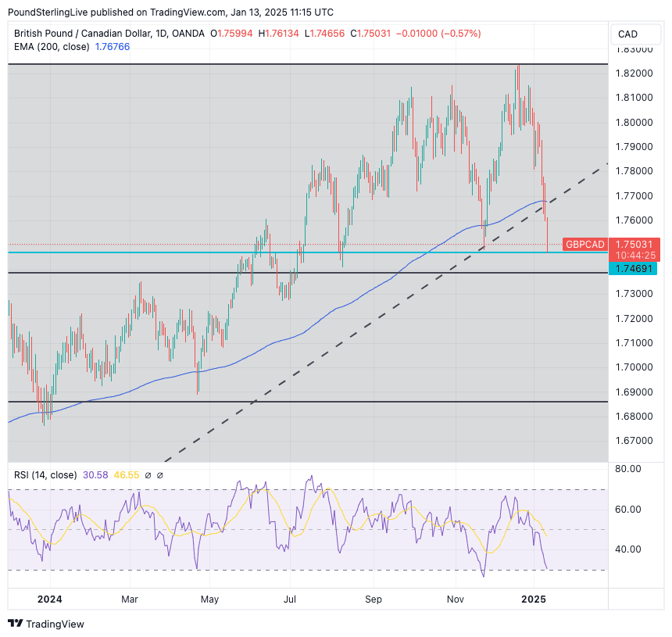Select the RSI (14, close) indicator label
The image size is (672, 637).
coord(45,475)
